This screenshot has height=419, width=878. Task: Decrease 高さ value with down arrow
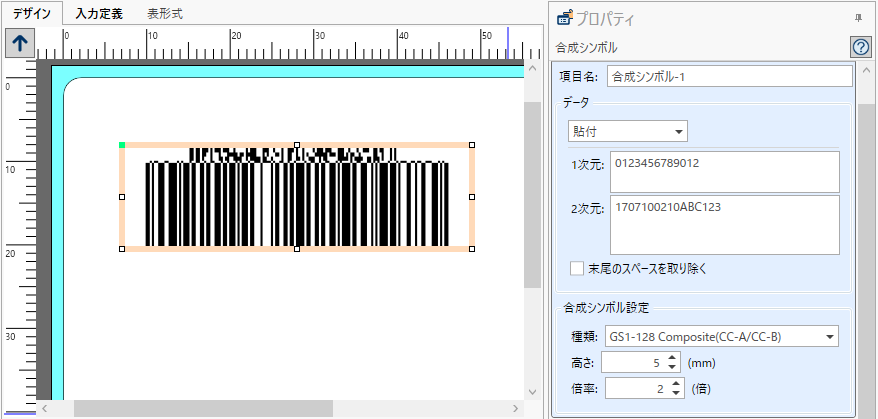pyautogui.click(x=672, y=367)
